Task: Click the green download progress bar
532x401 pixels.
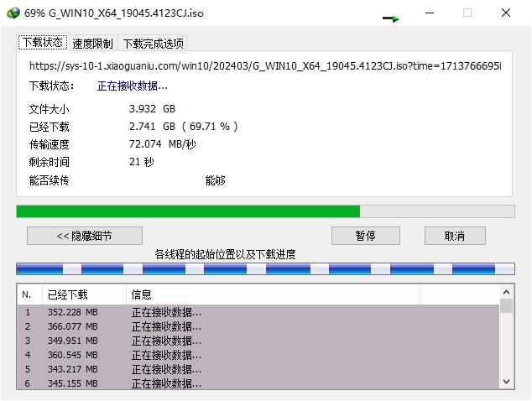Action: click(265, 211)
